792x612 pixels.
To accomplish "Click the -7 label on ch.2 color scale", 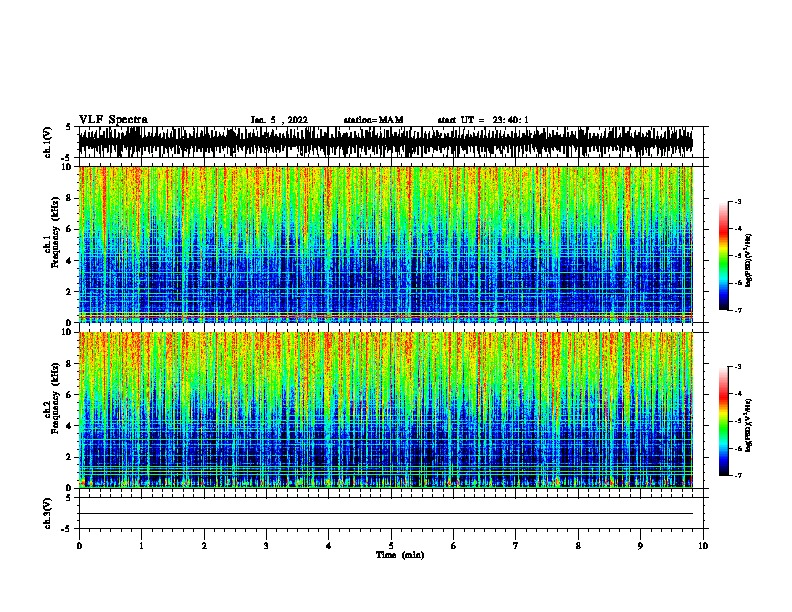I will (738, 476).
